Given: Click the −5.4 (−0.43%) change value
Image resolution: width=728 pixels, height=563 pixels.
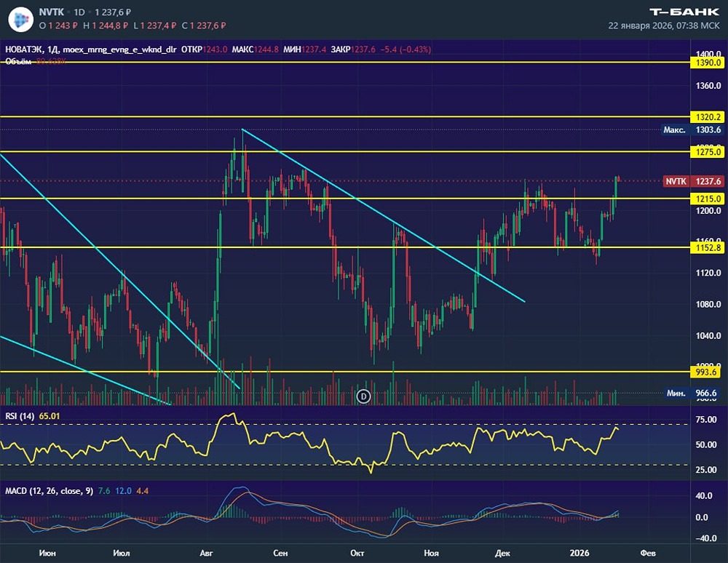Looking at the screenshot, I should click(x=405, y=49).
